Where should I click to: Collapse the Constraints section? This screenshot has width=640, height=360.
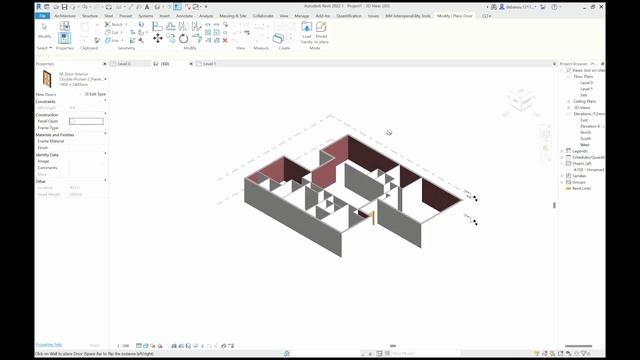tap(105, 101)
